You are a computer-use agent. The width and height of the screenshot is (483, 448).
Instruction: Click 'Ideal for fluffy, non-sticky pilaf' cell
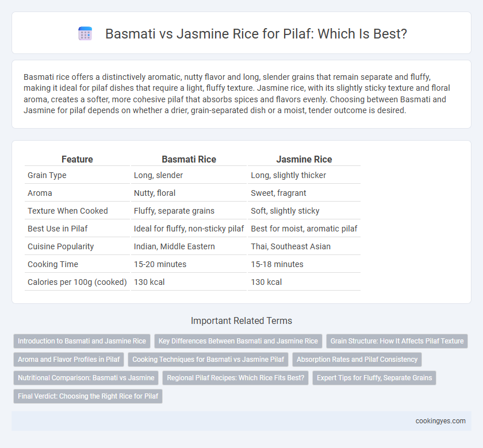[189, 229]
